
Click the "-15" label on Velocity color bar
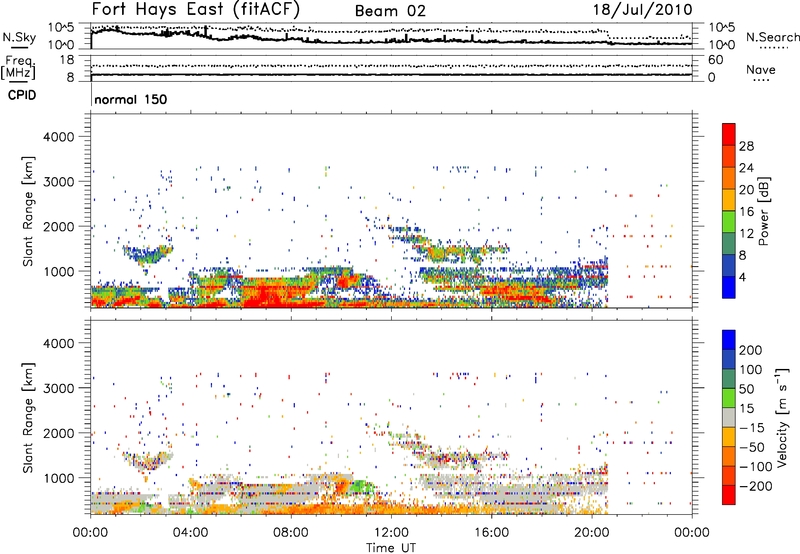point(752,427)
